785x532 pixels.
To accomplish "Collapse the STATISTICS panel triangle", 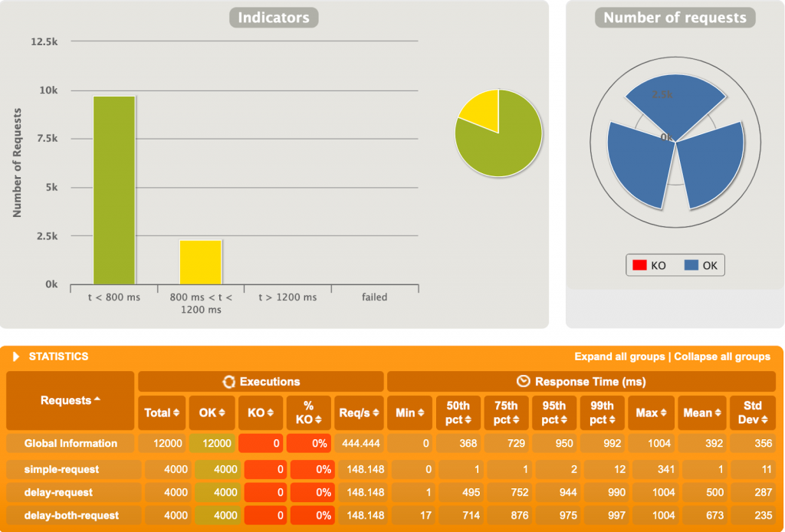I will pyautogui.click(x=15, y=357).
